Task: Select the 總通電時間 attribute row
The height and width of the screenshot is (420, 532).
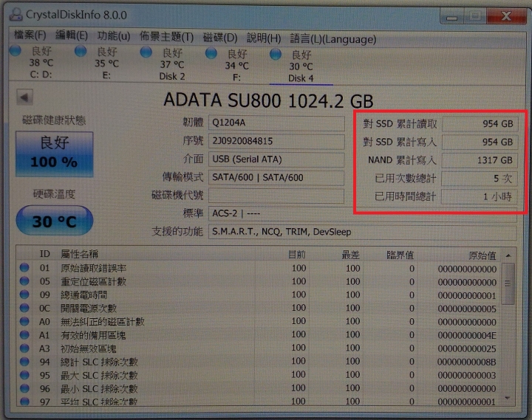Action: [259, 295]
